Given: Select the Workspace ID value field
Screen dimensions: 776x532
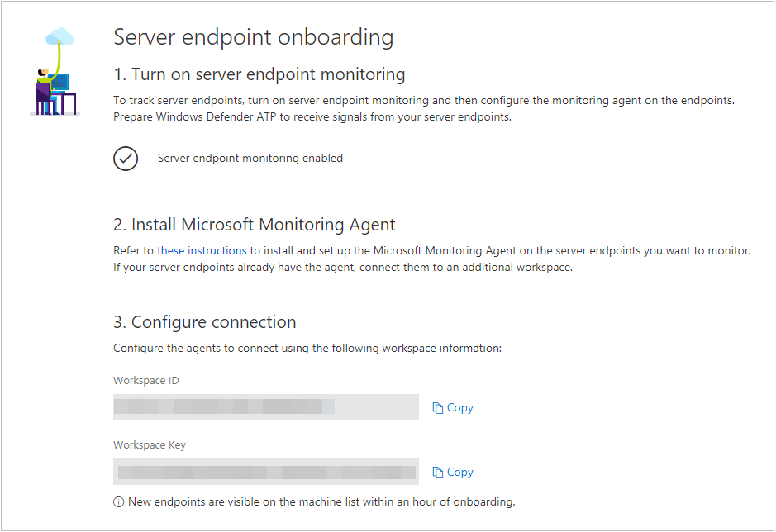Looking at the screenshot, I should (266, 407).
